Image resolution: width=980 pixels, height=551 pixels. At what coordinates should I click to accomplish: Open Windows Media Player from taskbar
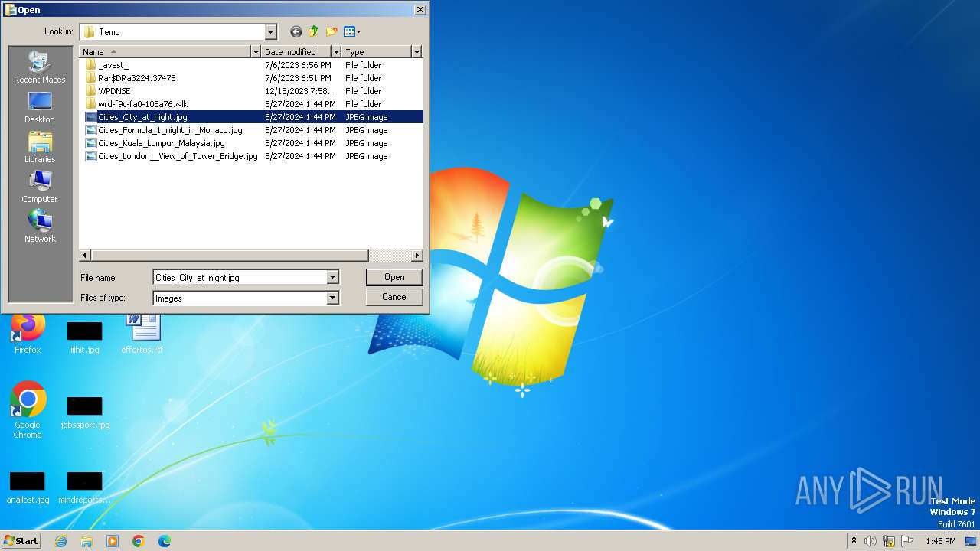pyautogui.click(x=113, y=541)
